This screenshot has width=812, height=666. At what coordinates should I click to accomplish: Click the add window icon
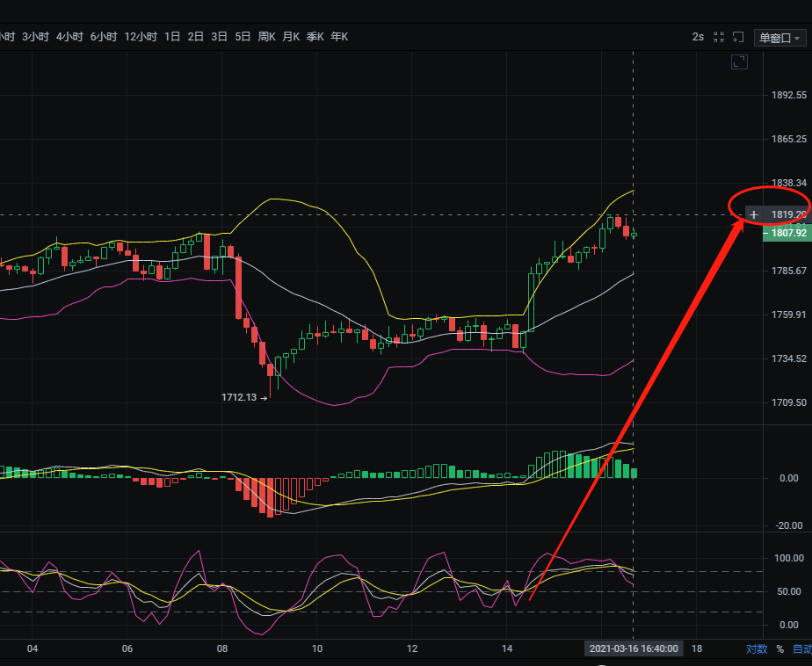point(738,37)
